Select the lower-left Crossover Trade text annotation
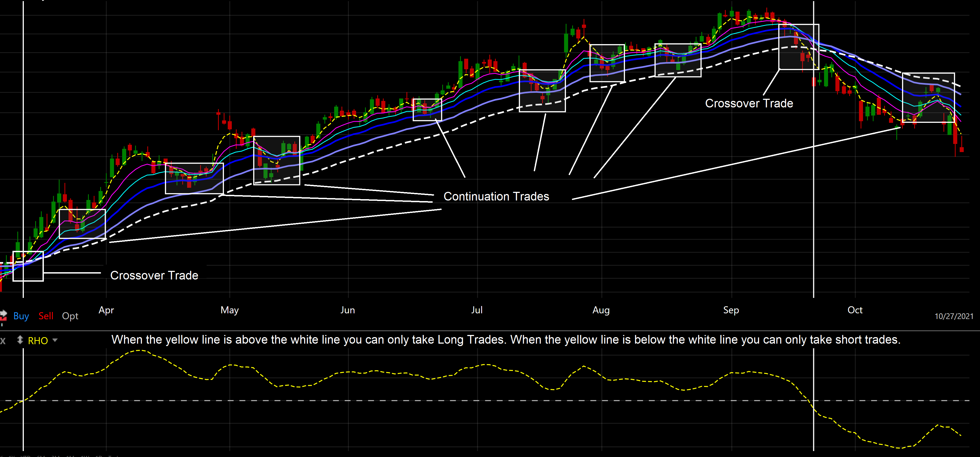Viewport: 980px width, 457px height. click(x=154, y=275)
